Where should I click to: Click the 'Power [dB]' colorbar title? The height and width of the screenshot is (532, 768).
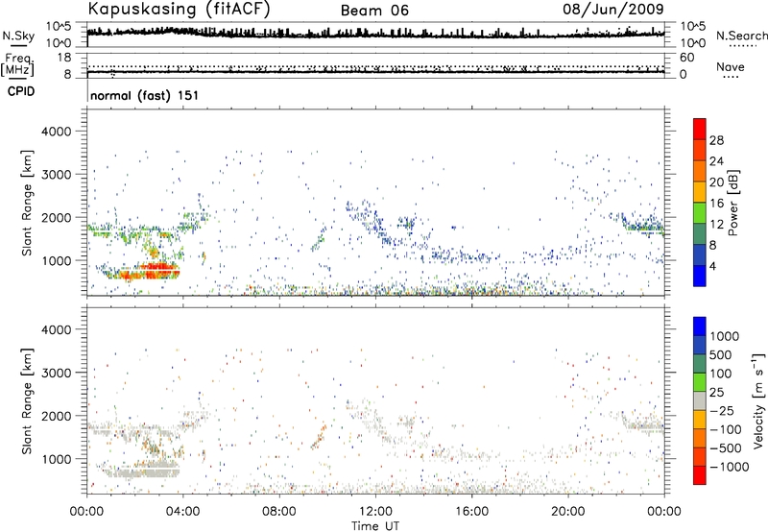pyautogui.click(x=732, y=203)
